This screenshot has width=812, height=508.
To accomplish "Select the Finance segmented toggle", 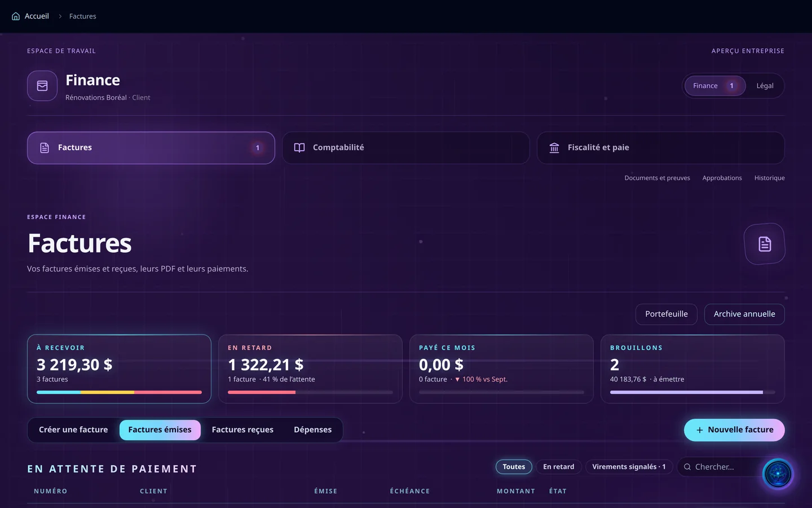I will [715, 86].
